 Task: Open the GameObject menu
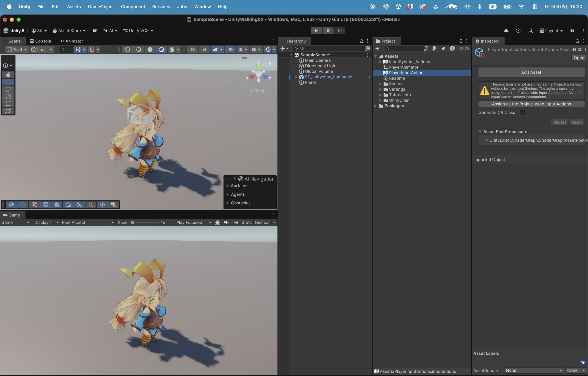click(101, 7)
